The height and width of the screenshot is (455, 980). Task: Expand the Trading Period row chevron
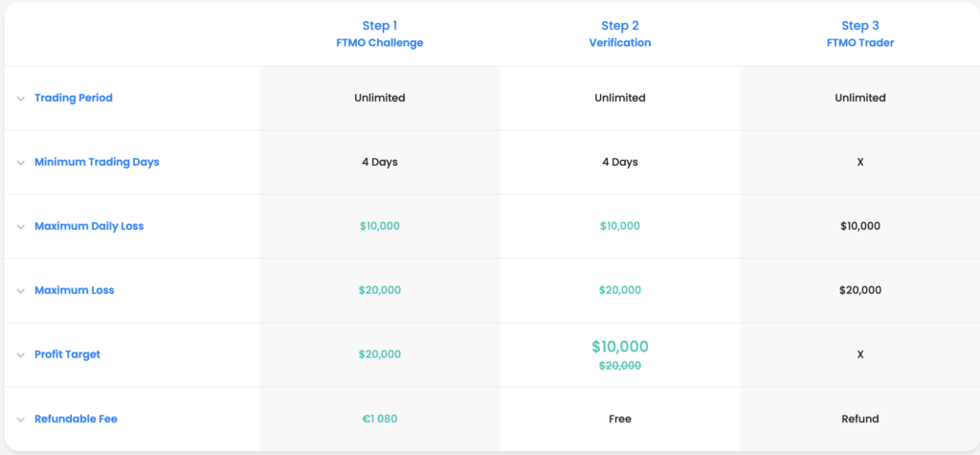tap(21, 99)
